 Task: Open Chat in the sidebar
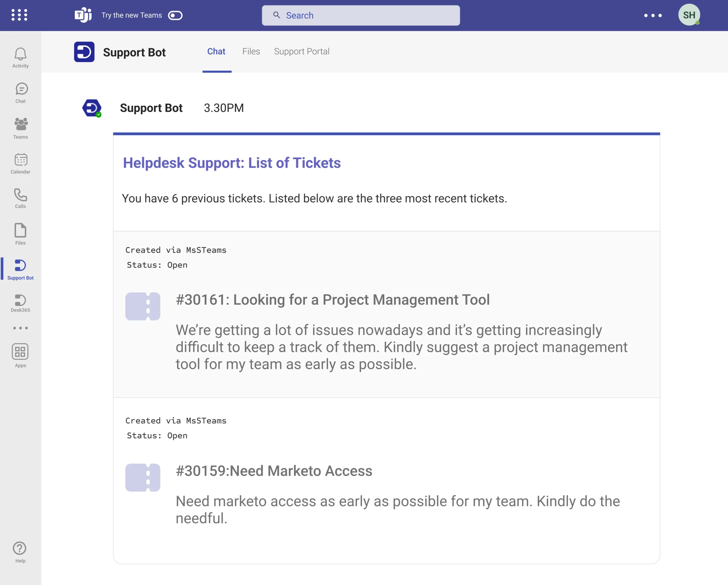pos(21,90)
